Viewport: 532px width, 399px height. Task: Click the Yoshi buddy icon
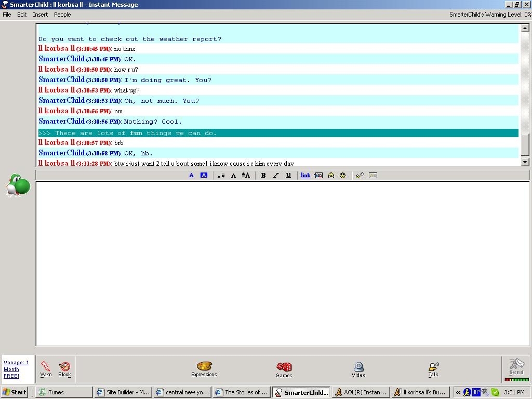[x=18, y=185]
